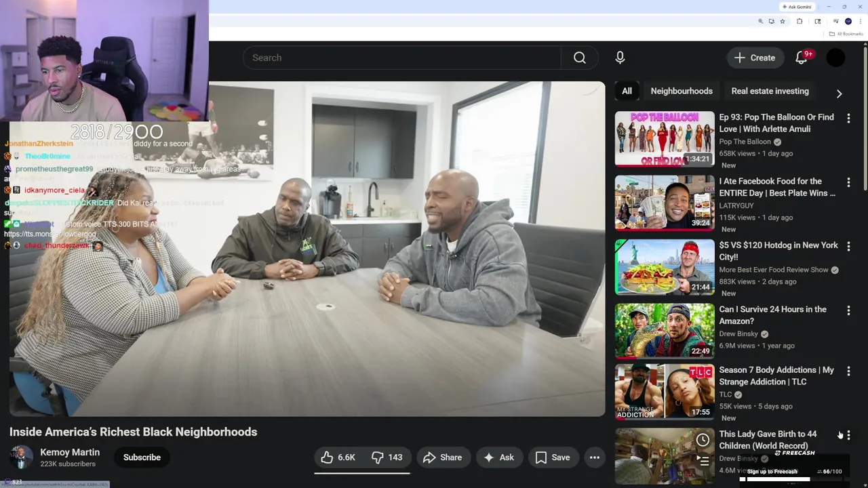The image size is (868, 488).
Task: Bookmark this page with star icon
Action: [x=783, y=22]
